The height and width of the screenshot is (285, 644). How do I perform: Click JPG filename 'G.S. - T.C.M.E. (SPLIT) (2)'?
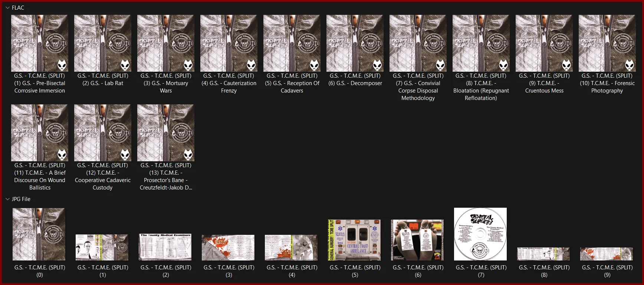[x=166, y=271]
